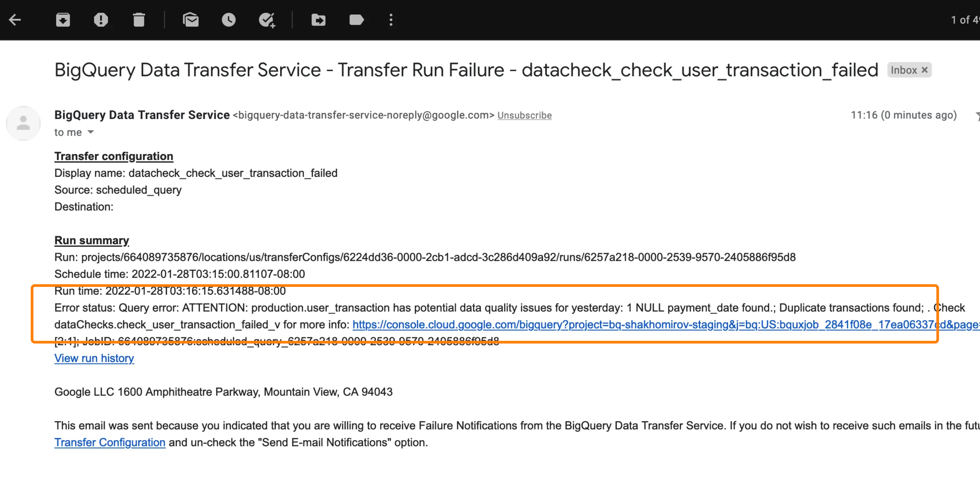Add this email to Tasks
The image size is (980, 477).
point(267,20)
